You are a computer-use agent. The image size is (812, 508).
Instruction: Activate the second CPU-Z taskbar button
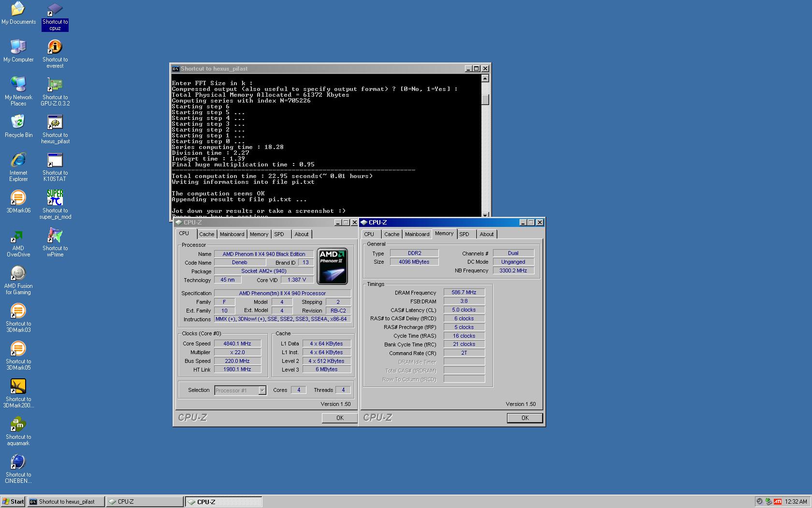coord(224,502)
